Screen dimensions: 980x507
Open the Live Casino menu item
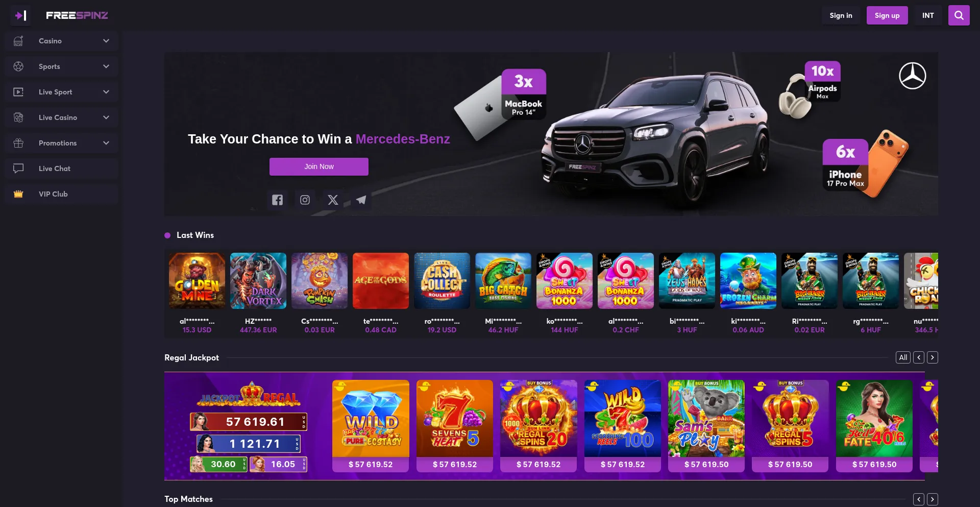coord(62,117)
